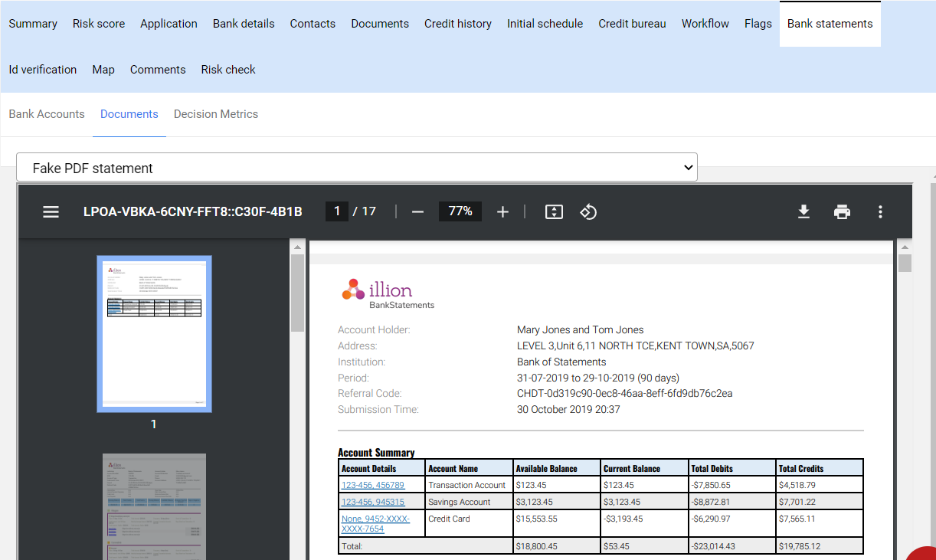Open the Flags tab
The height and width of the screenshot is (560, 936).
pyautogui.click(x=758, y=24)
